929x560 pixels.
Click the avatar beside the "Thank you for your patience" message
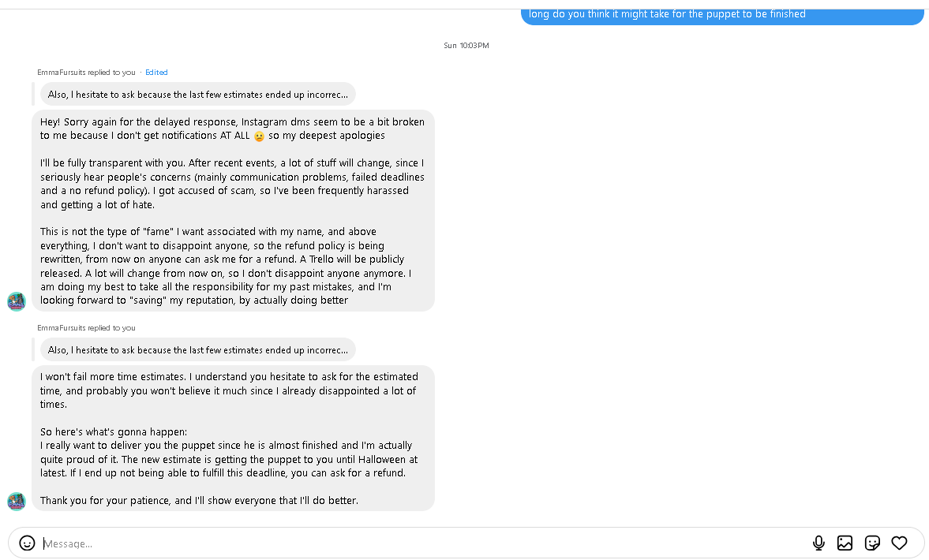pos(17,501)
